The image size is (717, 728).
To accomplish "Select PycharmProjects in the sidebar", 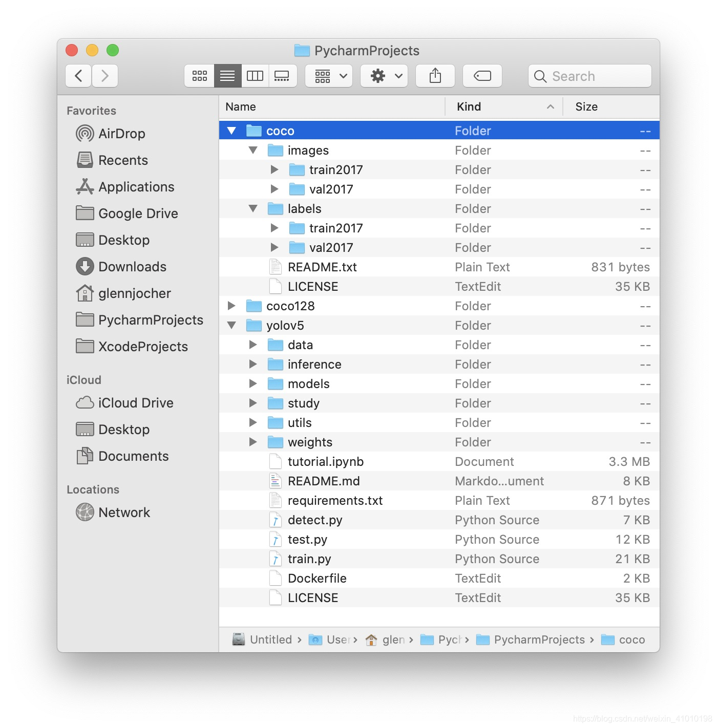I will [x=139, y=320].
